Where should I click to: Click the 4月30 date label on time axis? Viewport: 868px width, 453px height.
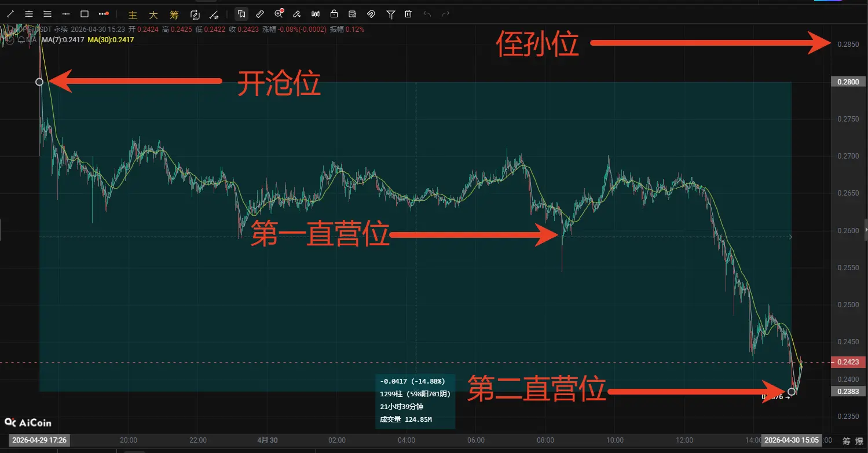tap(266, 440)
